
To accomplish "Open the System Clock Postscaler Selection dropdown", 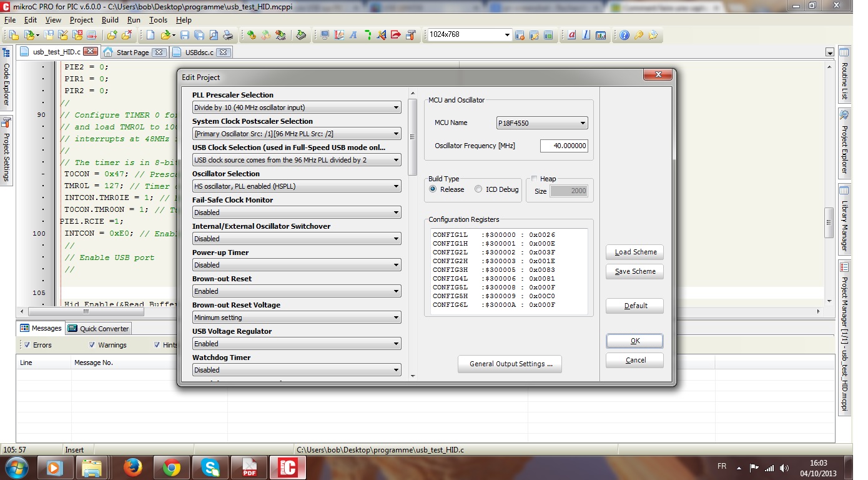I will [297, 134].
